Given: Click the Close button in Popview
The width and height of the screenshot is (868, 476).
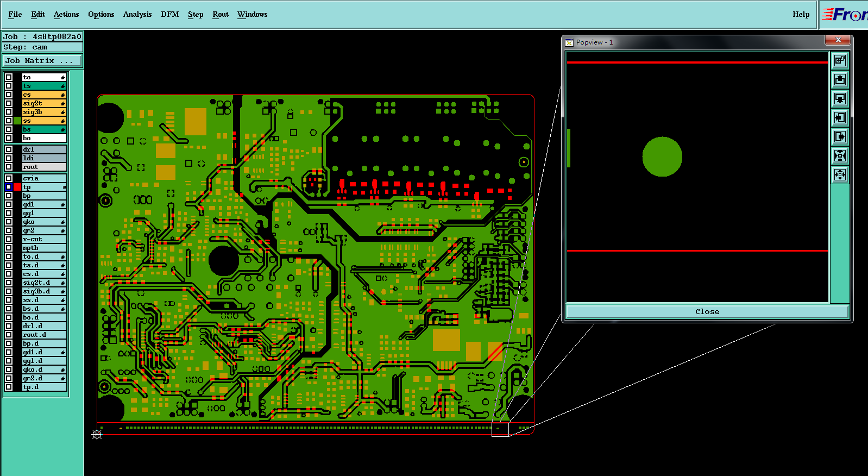Looking at the screenshot, I should (x=707, y=311).
